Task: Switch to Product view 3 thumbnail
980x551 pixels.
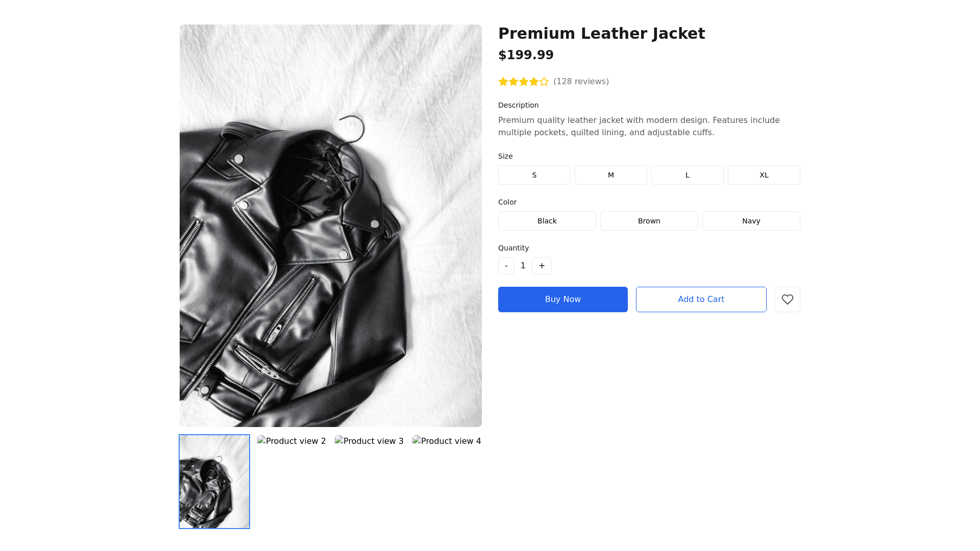Action: 369,441
